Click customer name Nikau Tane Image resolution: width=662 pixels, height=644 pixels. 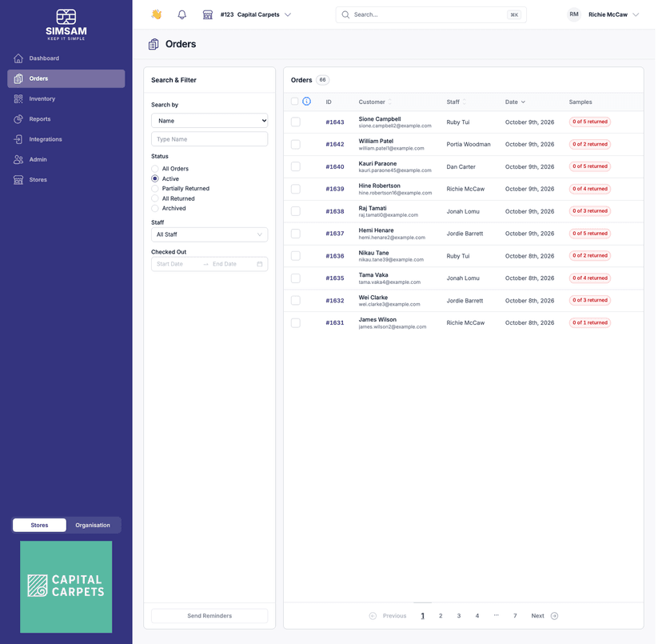373,253
